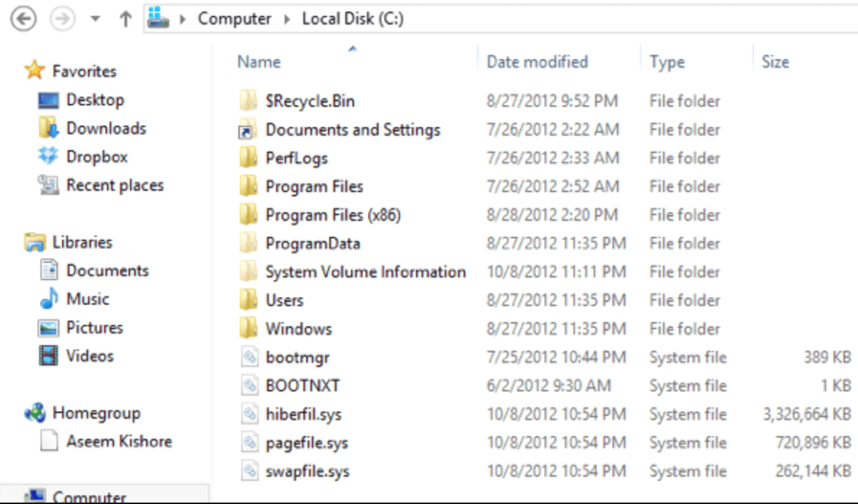The image size is (858, 504).
Task: Click the Favorites star icon
Action: (35, 70)
